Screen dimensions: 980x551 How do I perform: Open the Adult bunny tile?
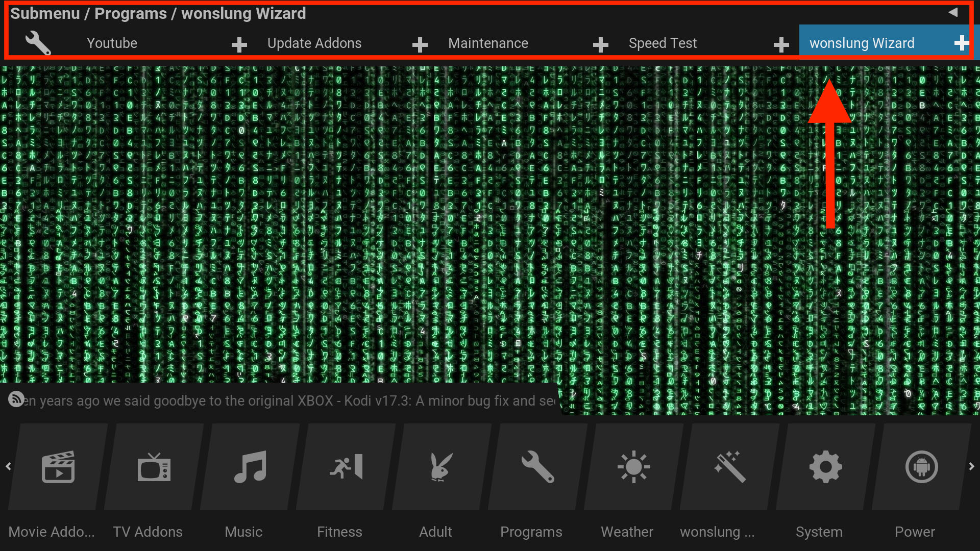tap(442, 467)
